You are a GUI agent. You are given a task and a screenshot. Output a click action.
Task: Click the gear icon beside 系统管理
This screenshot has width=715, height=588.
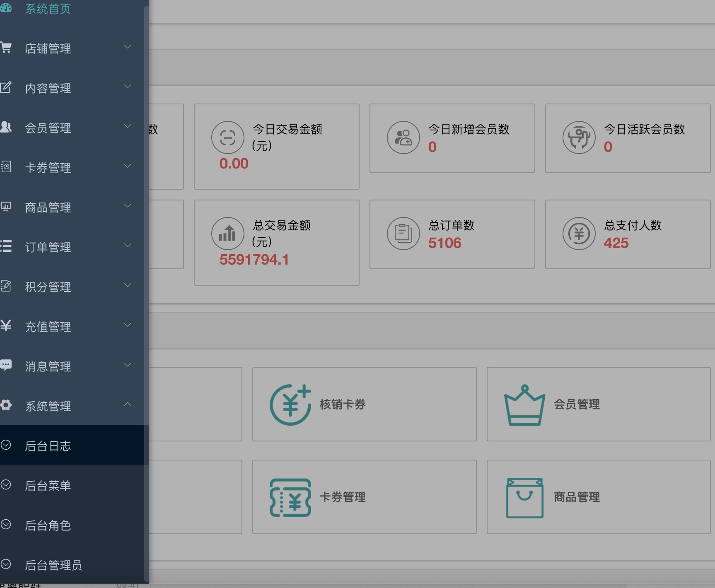click(6, 405)
